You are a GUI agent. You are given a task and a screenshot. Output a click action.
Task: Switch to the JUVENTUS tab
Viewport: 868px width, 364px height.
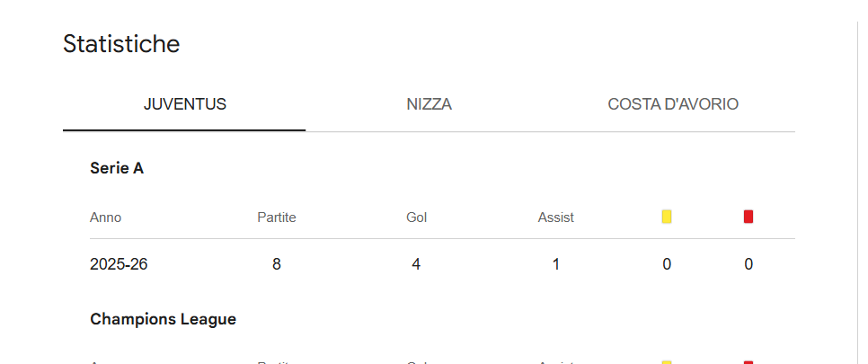click(184, 105)
